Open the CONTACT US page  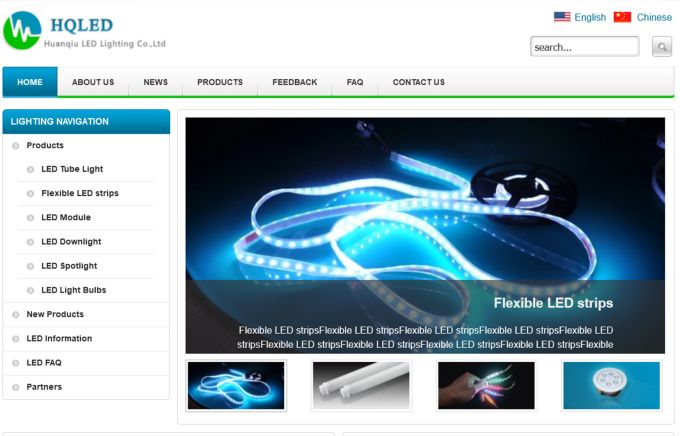click(418, 82)
